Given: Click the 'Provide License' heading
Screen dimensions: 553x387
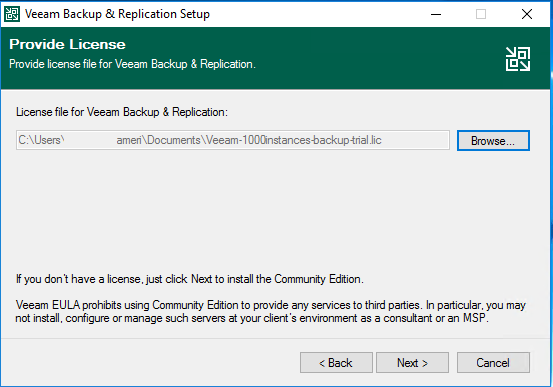Looking at the screenshot, I should 67,44.
